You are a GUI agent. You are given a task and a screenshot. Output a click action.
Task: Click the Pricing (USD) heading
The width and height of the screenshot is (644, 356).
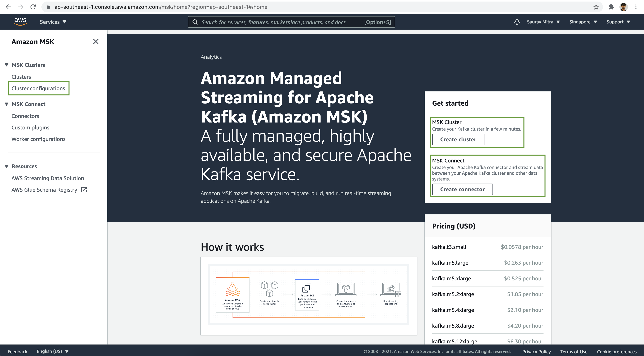(x=454, y=226)
